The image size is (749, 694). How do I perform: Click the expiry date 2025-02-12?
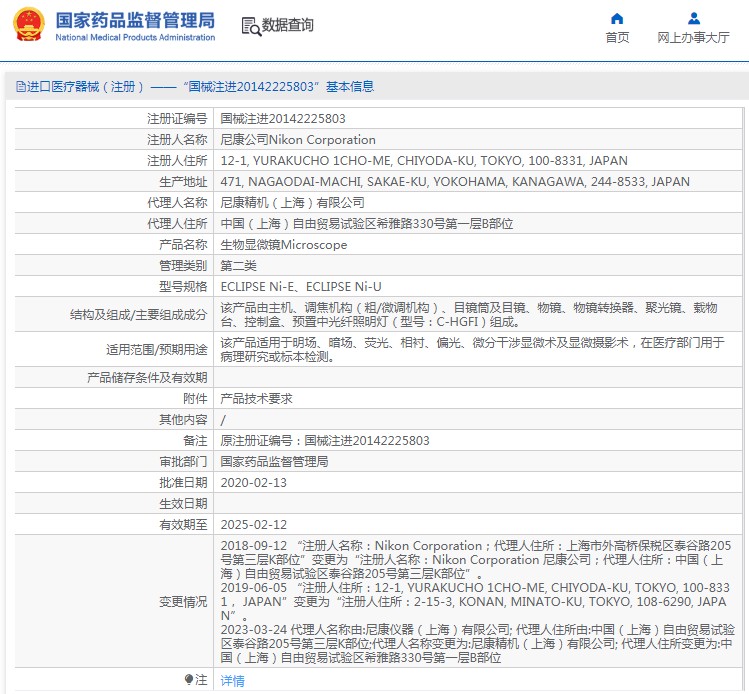tap(253, 524)
